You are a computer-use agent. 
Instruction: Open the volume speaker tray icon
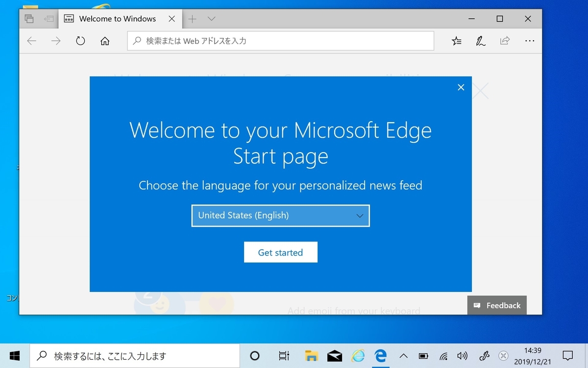(462, 356)
